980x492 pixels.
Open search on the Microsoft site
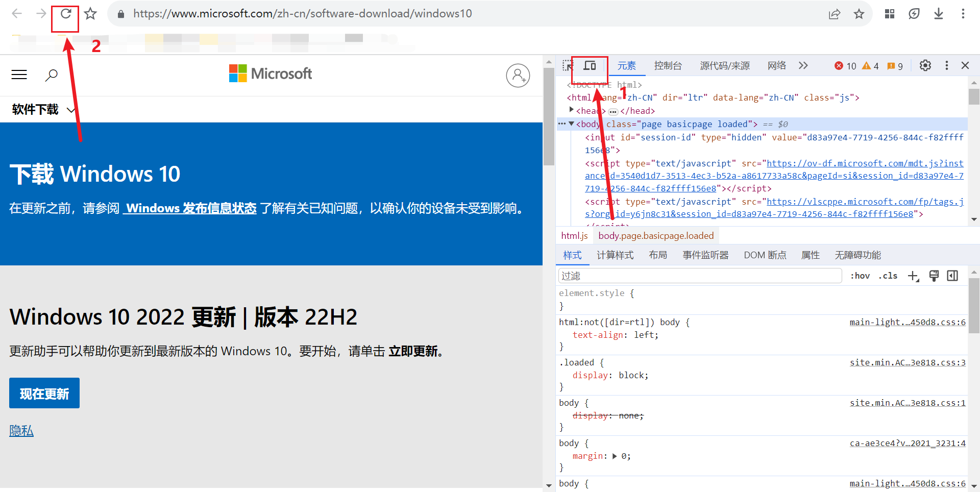click(51, 76)
